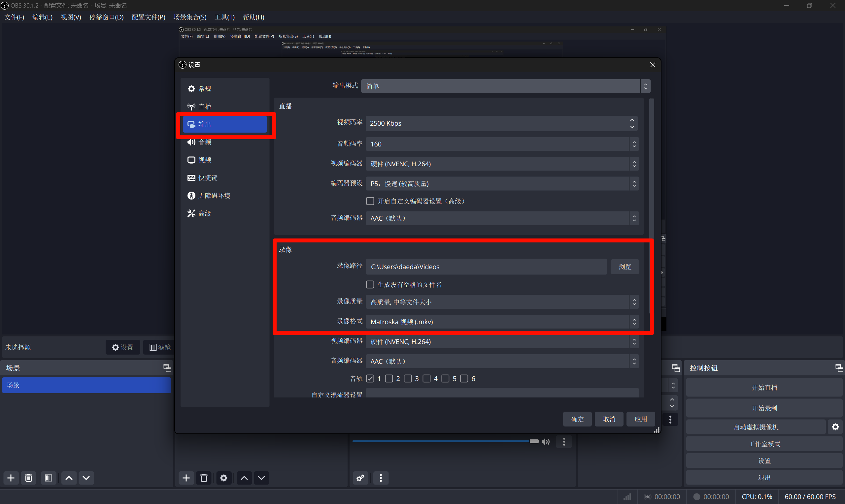Open advanced audio properties gears icon
The image size is (845, 504).
360,478
